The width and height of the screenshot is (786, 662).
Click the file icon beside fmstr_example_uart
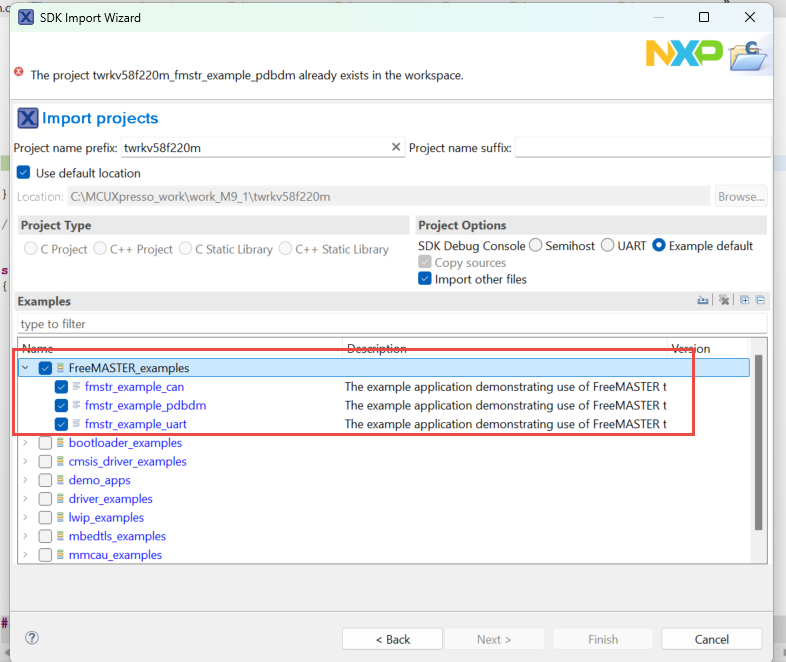(76, 423)
